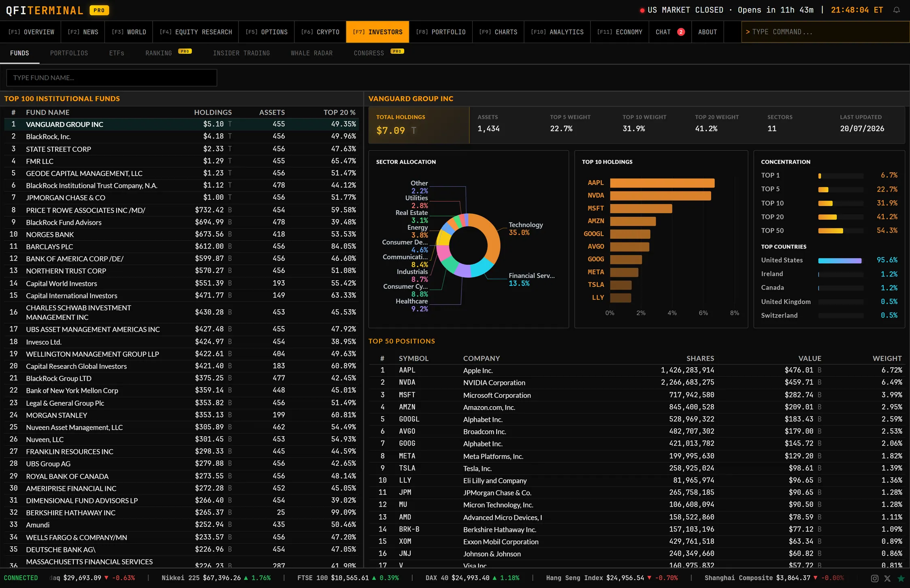This screenshot has height=588, width=910.
Task: Open the notifications bell icon
Action: coord(896,10)
